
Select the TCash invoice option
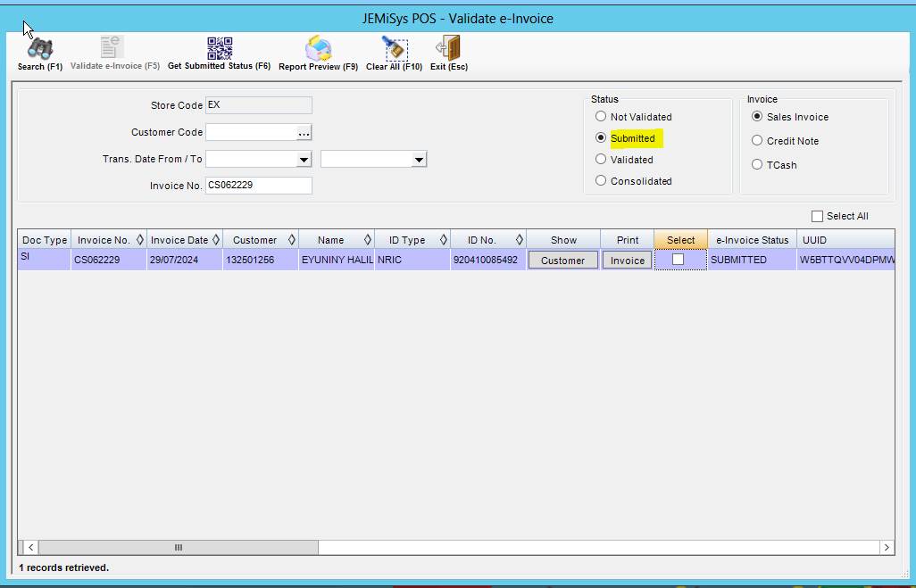(x=757, y=164)
